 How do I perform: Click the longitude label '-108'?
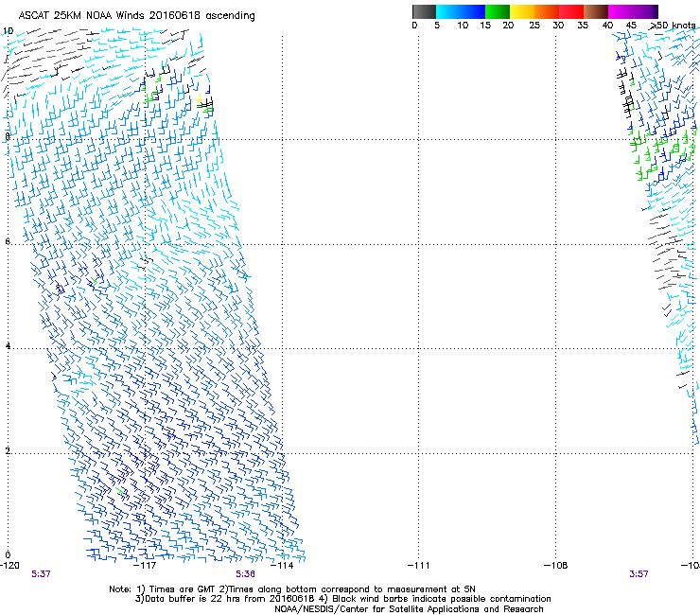click(x=556, y=566)
